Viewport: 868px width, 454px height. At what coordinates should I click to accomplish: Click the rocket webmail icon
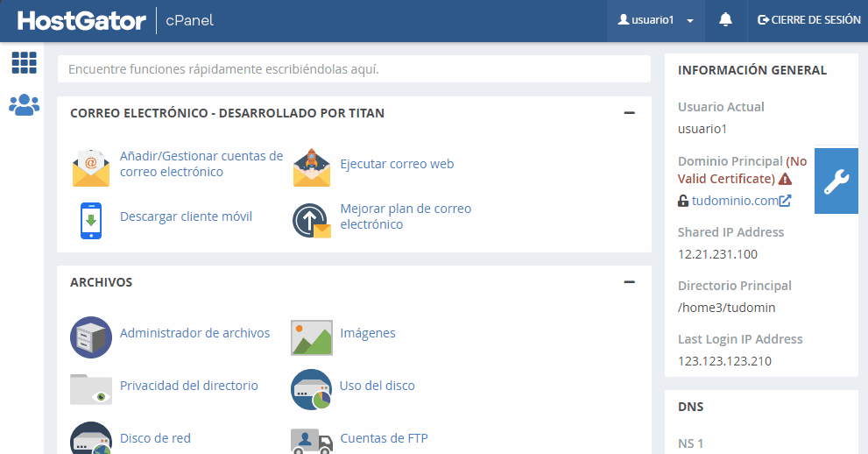point(312,167)
